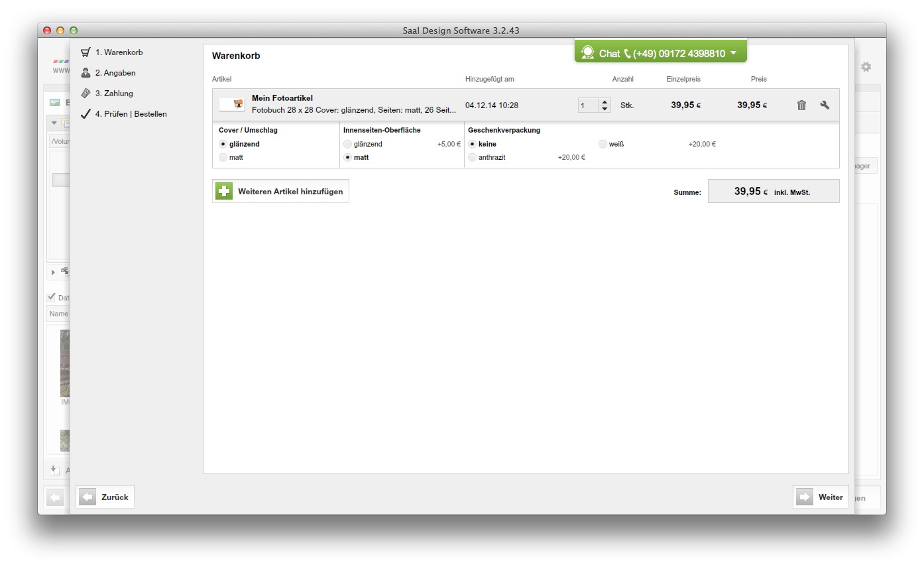This screenshot has height=567, width=924.
Task: Click the person icon beside 2. Angaben
Action: [86, 73]
